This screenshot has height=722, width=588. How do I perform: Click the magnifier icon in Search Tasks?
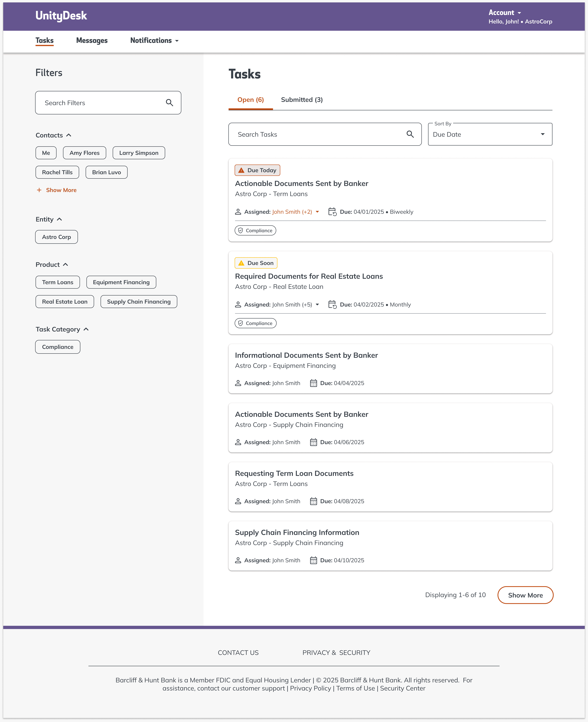(410, 134)
